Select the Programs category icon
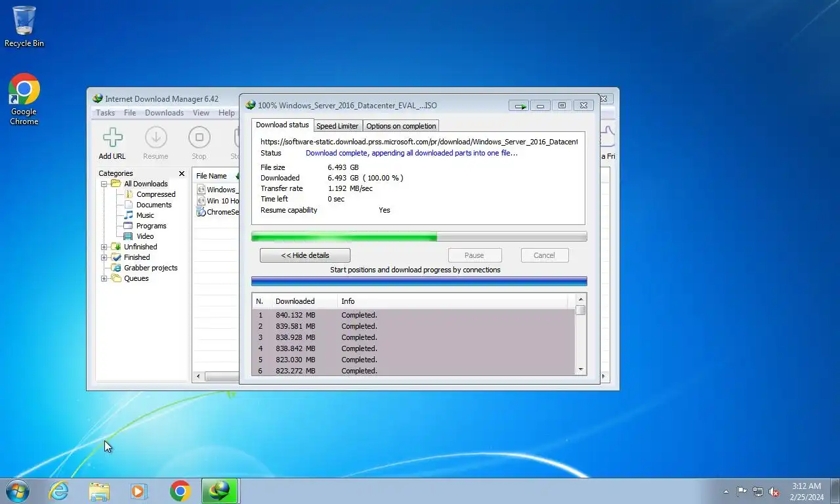The width and height of the screenshot is (840, 504). [x=129, y=226]
